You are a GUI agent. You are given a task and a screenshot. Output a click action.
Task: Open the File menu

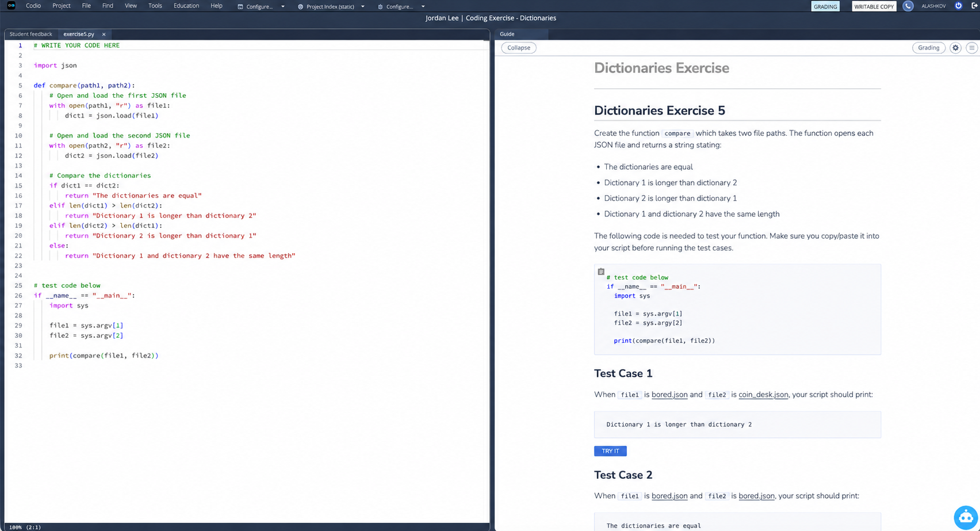[x=86, y=6]
